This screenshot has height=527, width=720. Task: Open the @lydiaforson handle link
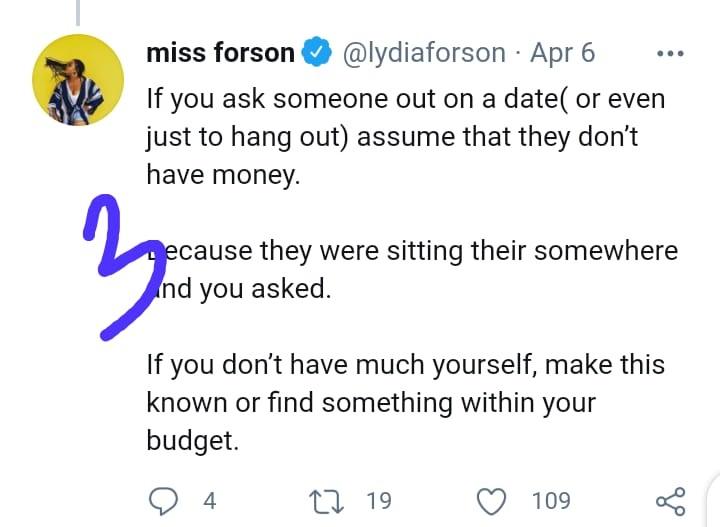424,53
